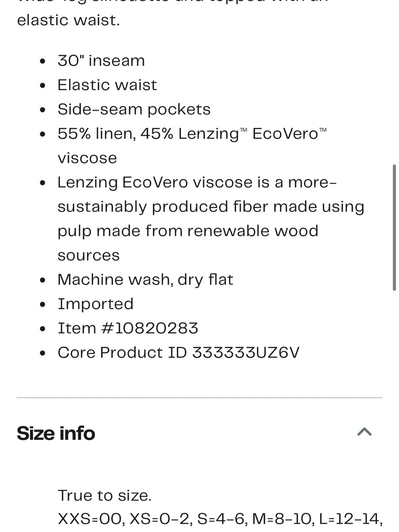The height and width of the screenshot is (532, 399).
Task: Click the word "viscose" under fabric composition
Action: 87,158
